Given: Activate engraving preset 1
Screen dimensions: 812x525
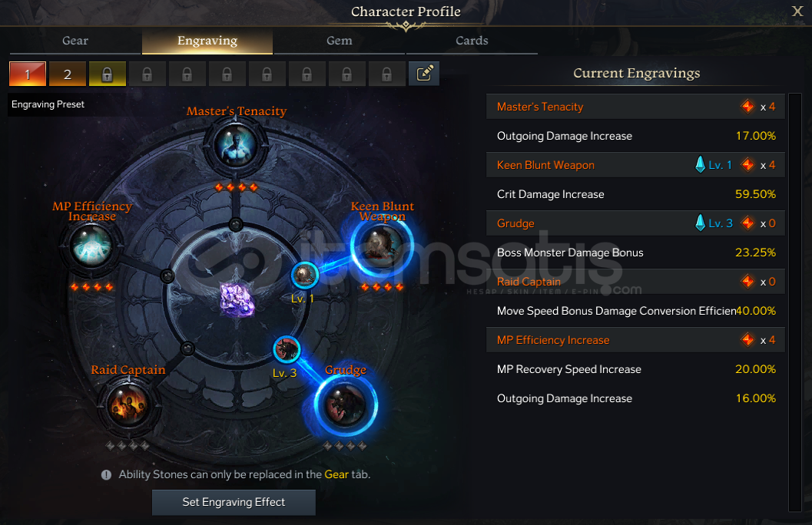Looking at the screenshot, I should 28,74.
